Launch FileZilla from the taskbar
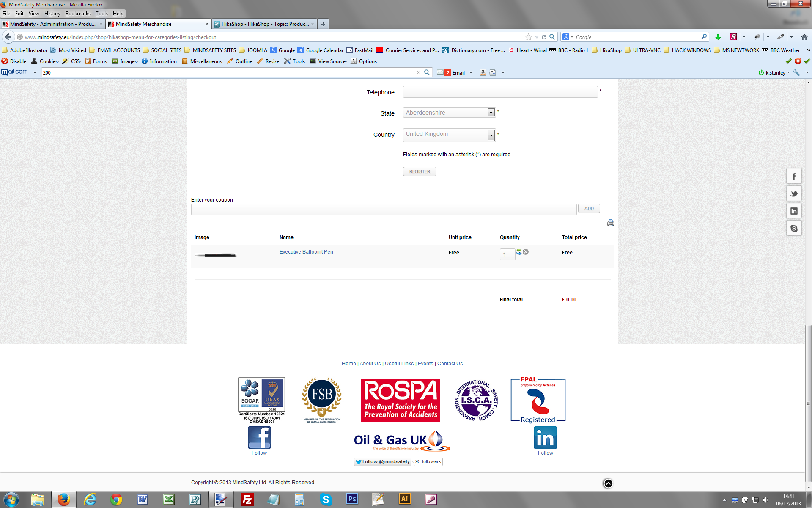812x508 pixels. click(x=247, y=500)
